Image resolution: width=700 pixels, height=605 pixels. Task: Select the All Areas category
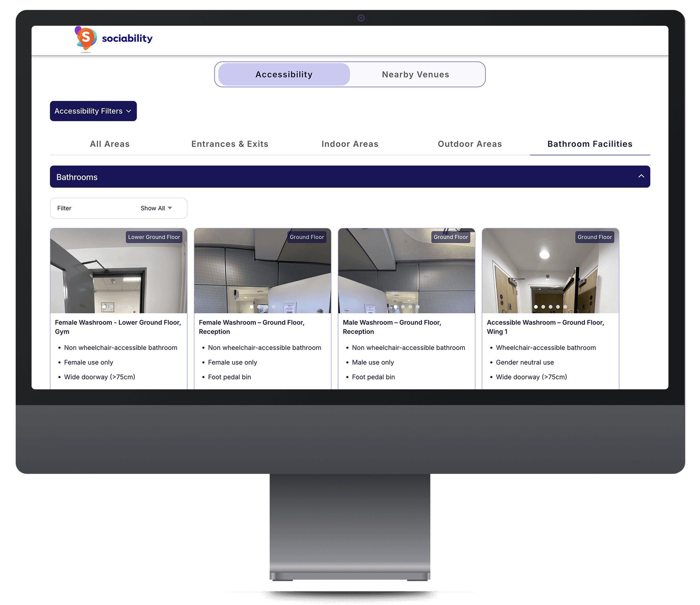[109, 144]
